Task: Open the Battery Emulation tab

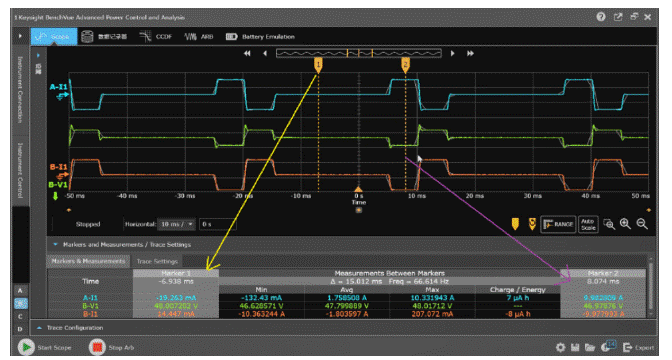Action: (x=260, y=37)
